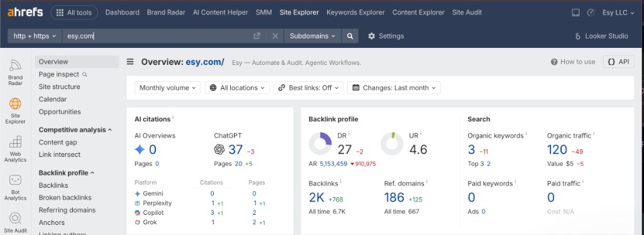644x235 pixels.
Task: Clear the search field with X icon
Action: tap(275, 36)
